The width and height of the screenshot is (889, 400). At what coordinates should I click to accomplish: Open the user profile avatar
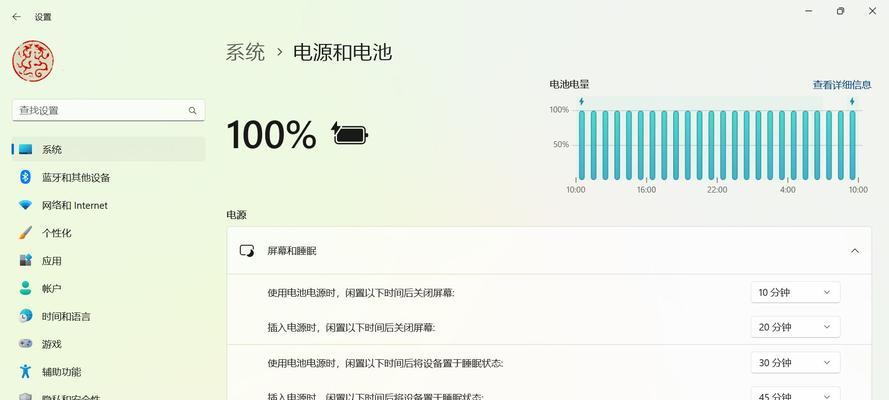(x=33, y=61)
